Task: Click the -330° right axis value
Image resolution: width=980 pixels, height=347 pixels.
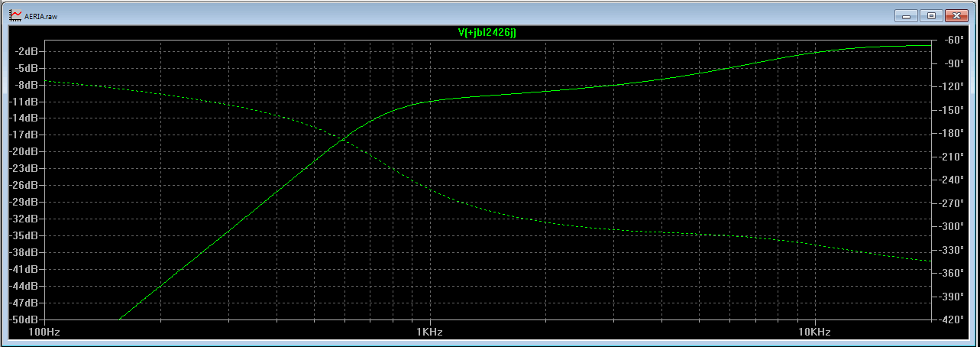Action: tap(953, 250)
